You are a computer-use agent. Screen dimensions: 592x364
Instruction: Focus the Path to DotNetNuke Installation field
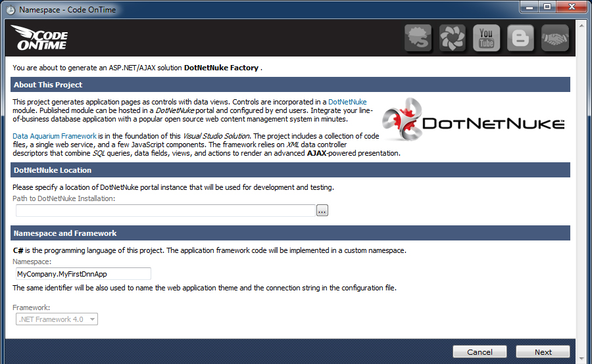click(165, 210)
